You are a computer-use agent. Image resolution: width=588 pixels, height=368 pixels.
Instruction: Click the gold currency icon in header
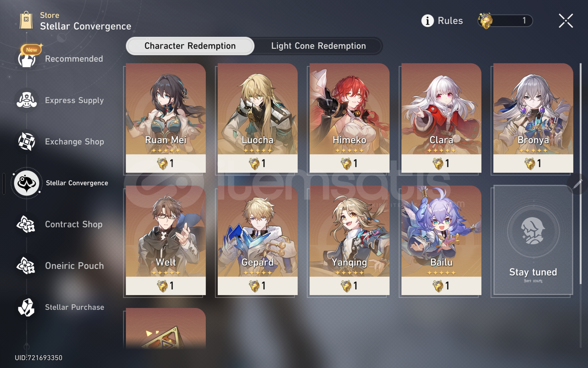pyautogui.click(x=485, y=21)
